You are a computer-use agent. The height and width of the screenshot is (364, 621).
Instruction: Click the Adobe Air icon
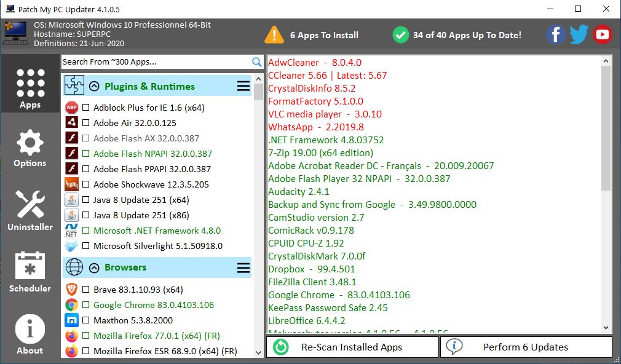pyautogui.click(x=72, y=123)
